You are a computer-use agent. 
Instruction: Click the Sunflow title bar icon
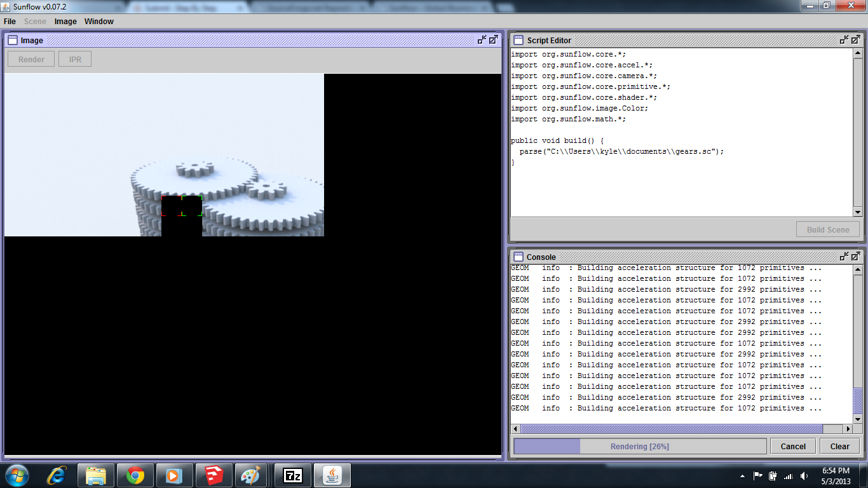tap(6, 6)
